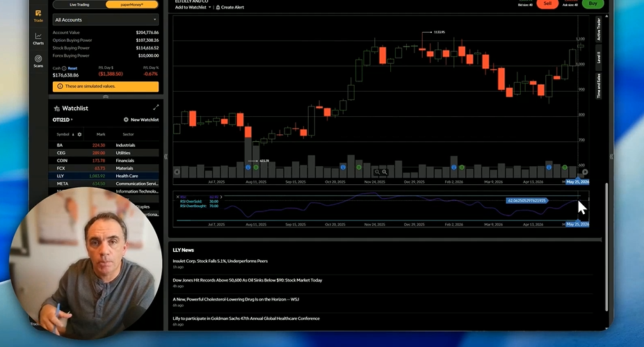The width and height of the screenshot is (644, 347).
Task: Click the blue event marker near Apr 13, 2026
Action: (549, 167)
